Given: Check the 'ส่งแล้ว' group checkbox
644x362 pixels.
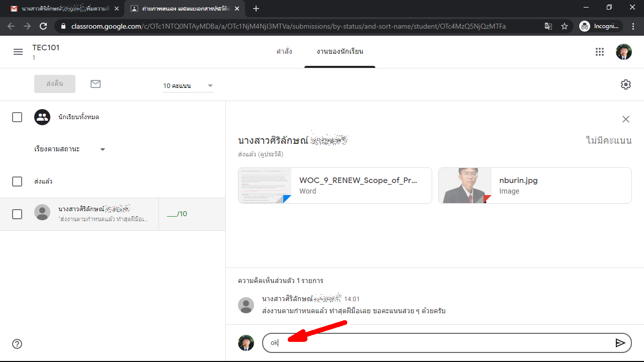Looking at the screenshot, I should click(x=17, y=182).
